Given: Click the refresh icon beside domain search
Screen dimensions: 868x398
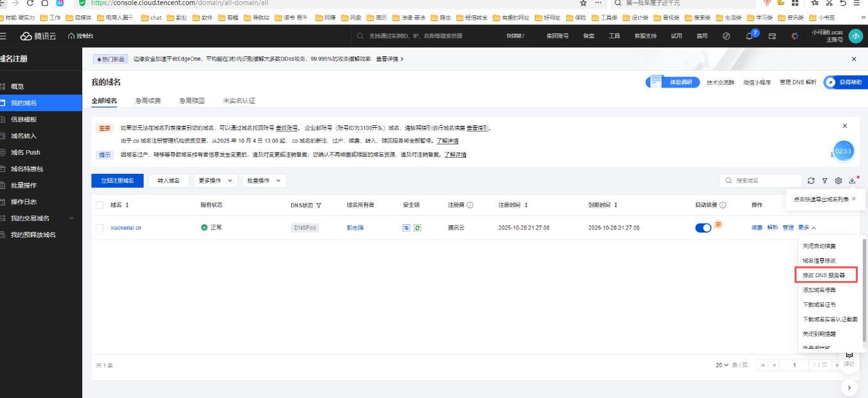Looking at the screenshot, I should pos(811,181).
